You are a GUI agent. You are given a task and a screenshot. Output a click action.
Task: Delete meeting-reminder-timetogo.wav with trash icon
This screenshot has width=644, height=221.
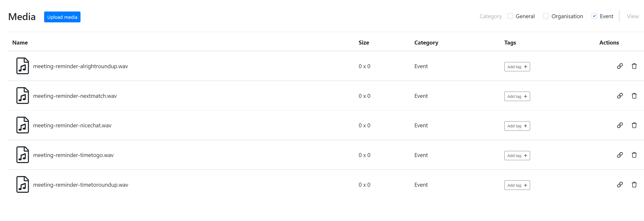[x=634, y=155]
